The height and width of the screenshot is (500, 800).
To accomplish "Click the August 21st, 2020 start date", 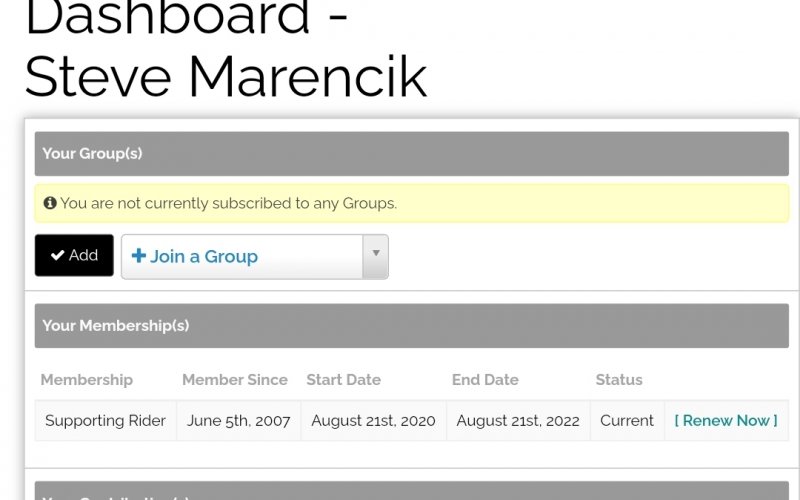I will coord(373,421).
